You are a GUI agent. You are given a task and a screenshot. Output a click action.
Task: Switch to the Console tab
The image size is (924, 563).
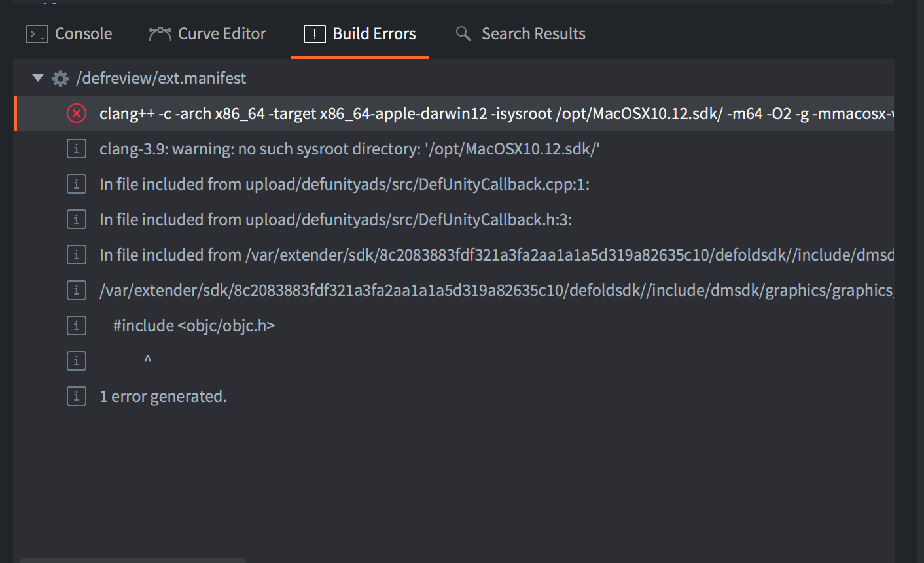[69, 33]
